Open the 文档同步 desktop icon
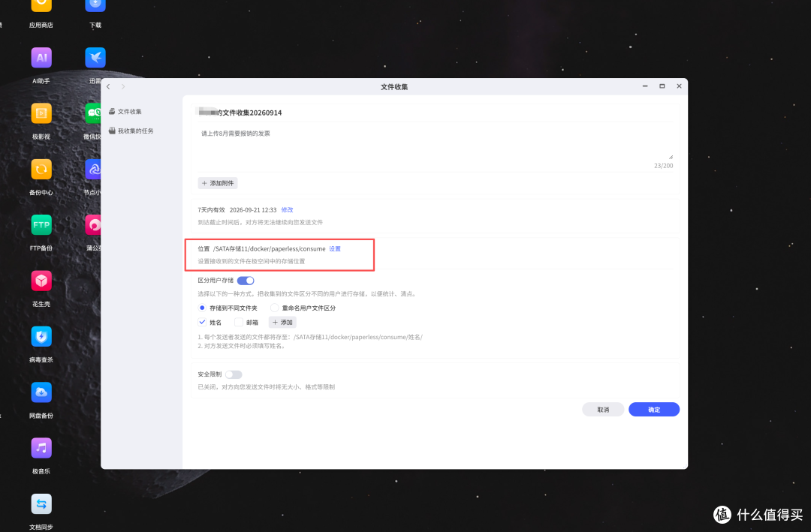The image size is (811, 532). pos(41,504)
